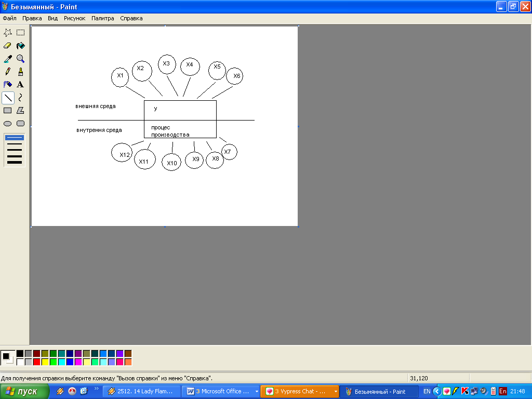Select the magenta color swatch
532x399 pixels.
78,362
